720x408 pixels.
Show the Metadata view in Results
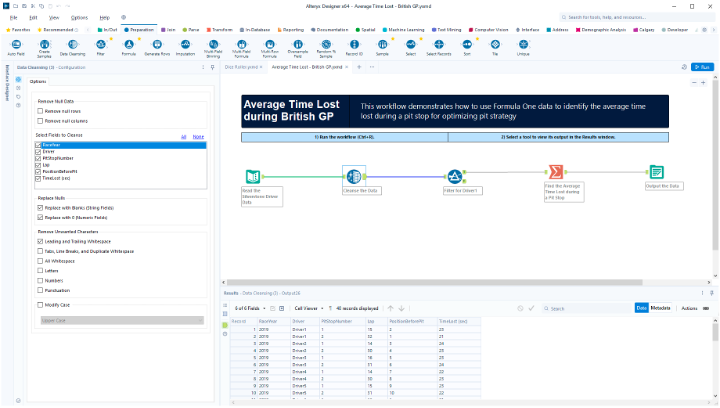click(x=660, y=308)
